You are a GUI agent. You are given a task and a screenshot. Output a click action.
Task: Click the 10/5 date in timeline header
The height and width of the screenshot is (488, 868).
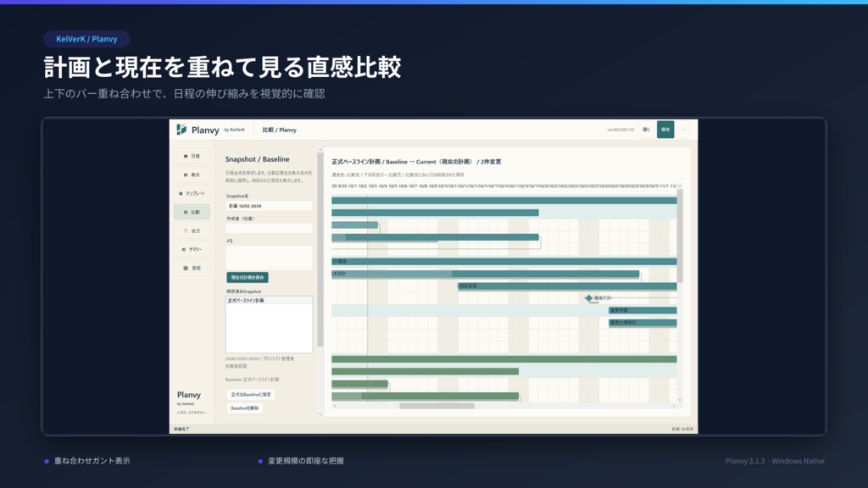(392, 186)
